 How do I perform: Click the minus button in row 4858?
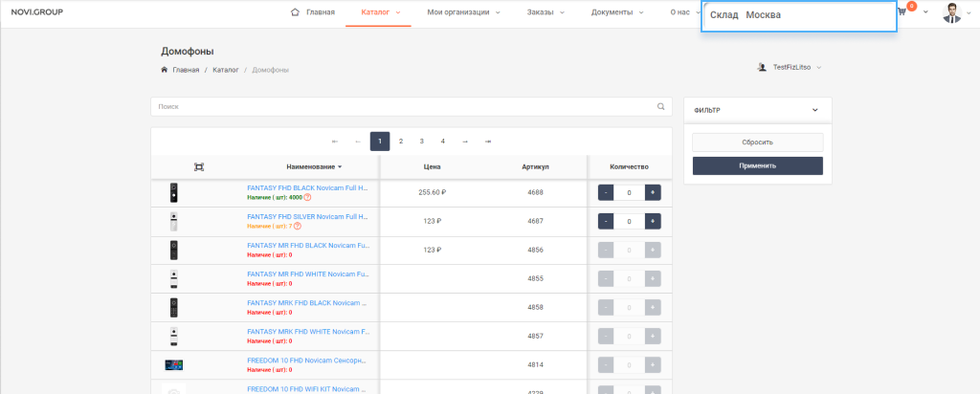pos(606,307)
